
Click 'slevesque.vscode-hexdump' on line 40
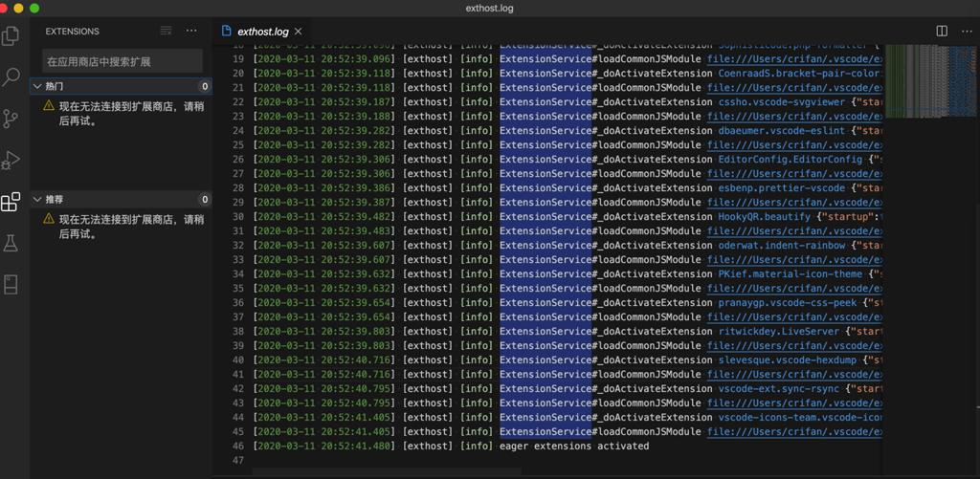click(x=788, y=359)
